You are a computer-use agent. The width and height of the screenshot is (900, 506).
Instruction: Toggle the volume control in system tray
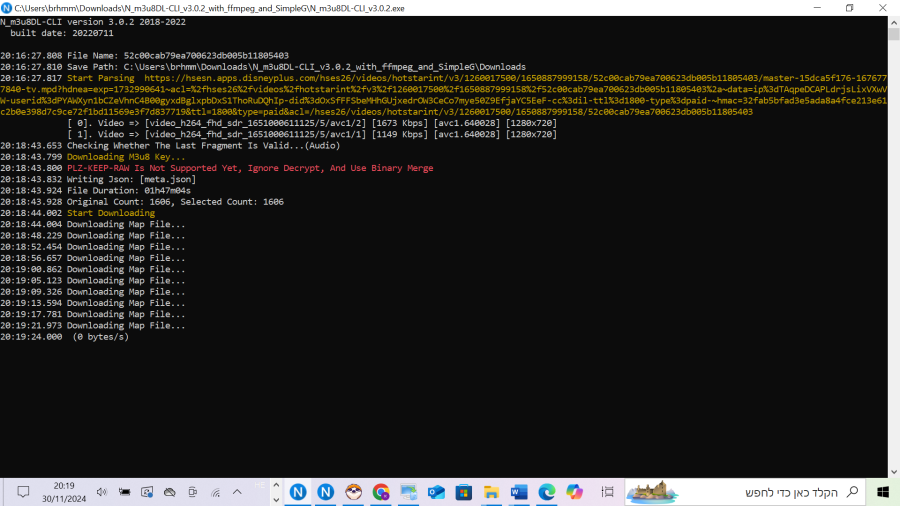point(100,492)
